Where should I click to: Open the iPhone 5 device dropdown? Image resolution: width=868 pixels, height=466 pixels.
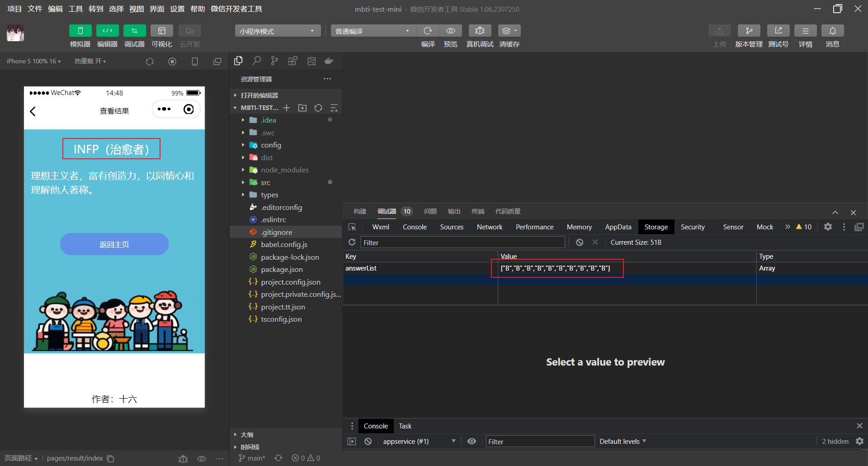pyautogui.click(x=33, y=61)
